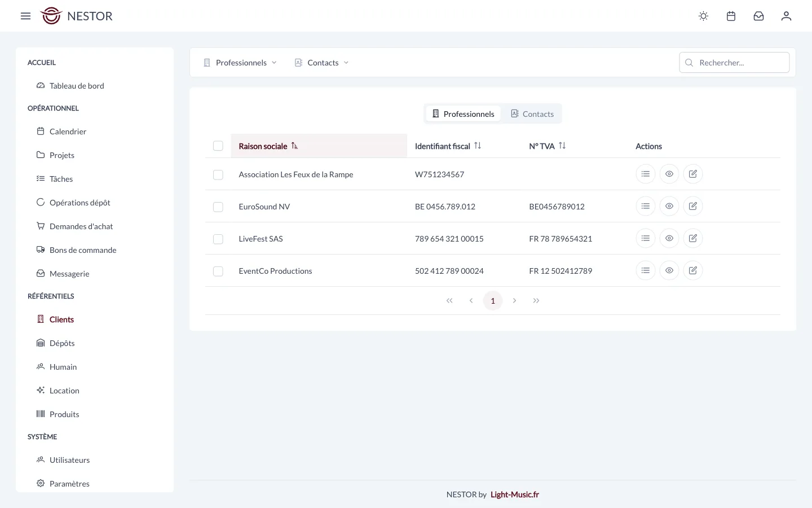Edit Association Les Feux de la Rampe
812x508 pixels.
693,174
